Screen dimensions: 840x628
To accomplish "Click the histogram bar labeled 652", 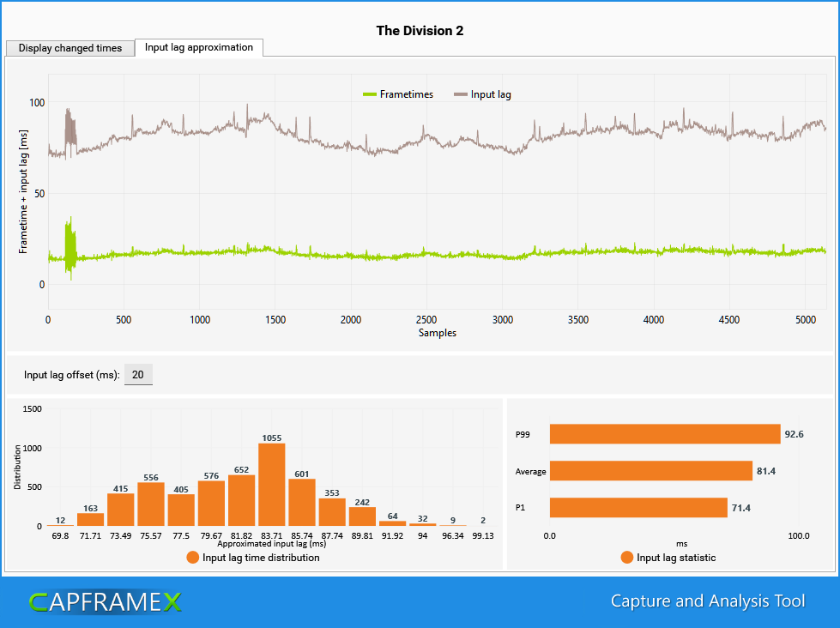I will 242,500.
